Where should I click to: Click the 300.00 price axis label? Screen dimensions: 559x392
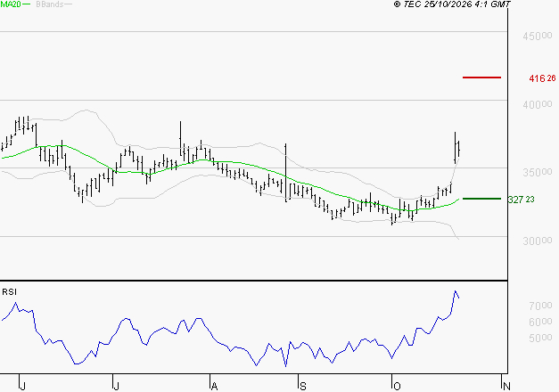[538, 241]
